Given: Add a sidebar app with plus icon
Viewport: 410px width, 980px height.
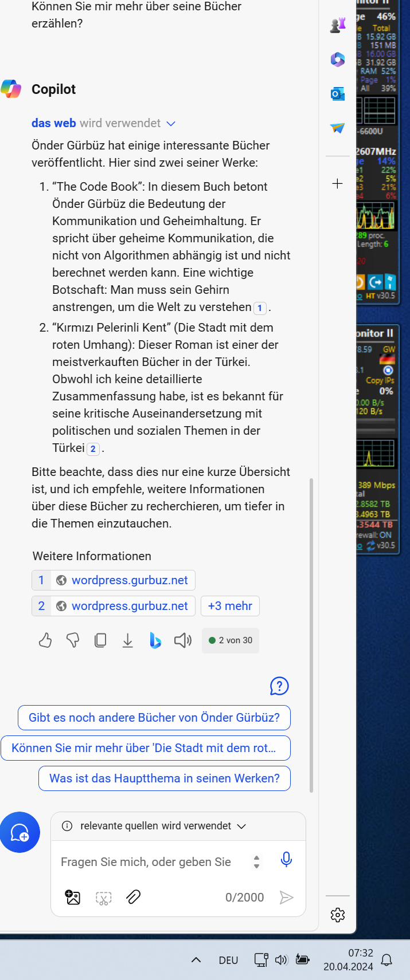Looking at the screenshot, I should [x=338, y=183].
